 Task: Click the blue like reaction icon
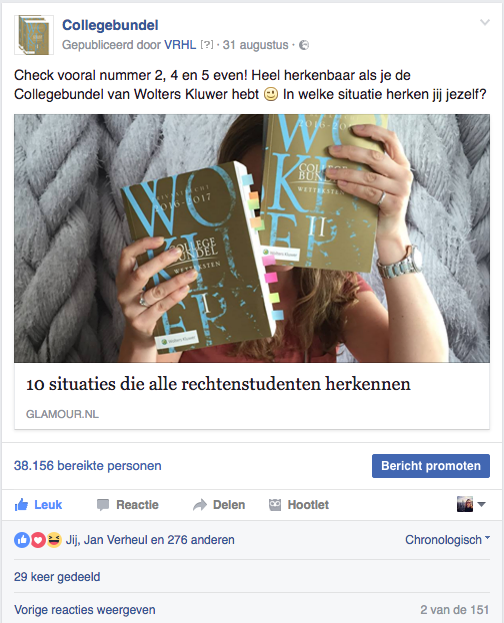point(22,540)
